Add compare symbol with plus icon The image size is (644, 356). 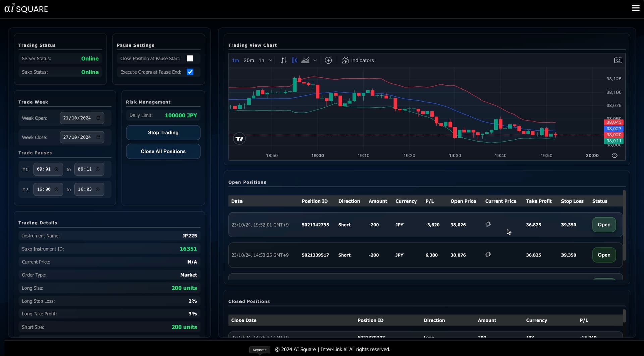coord(328,60)
